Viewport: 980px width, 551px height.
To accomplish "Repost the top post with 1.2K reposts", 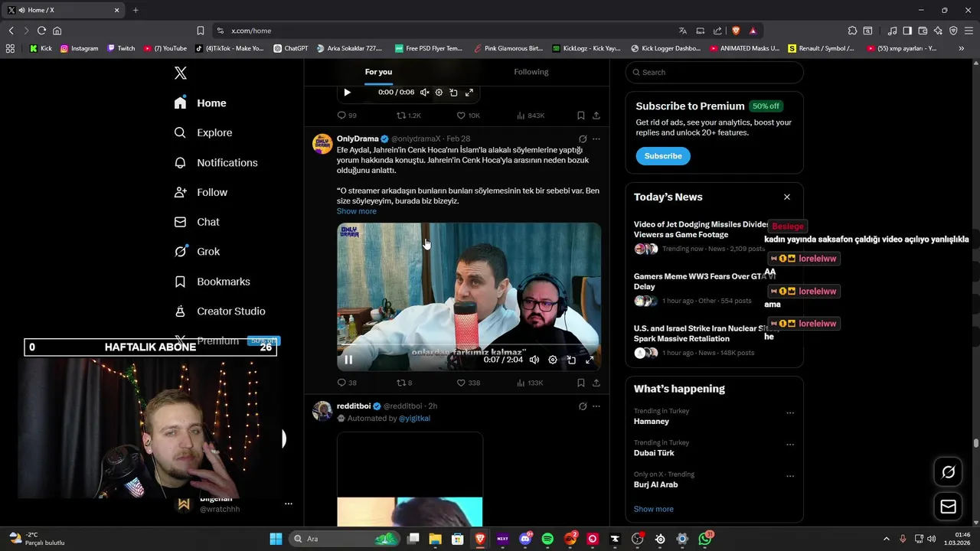I will [408, 116].
